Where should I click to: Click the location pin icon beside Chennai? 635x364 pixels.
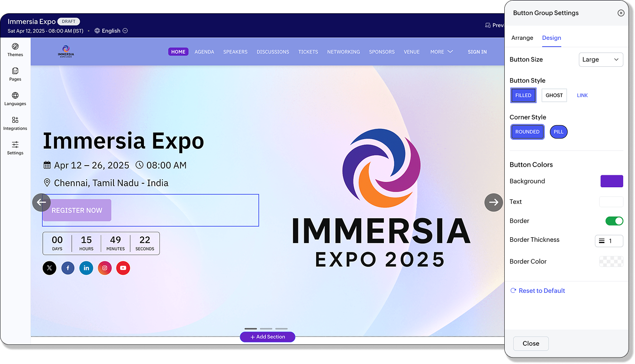coord(47,183)
